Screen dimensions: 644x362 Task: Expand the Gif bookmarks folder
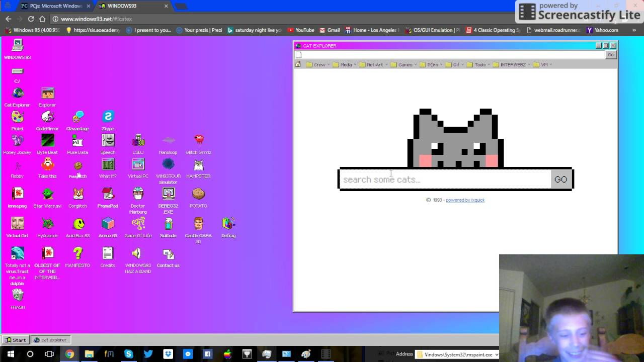pos(455,64)
